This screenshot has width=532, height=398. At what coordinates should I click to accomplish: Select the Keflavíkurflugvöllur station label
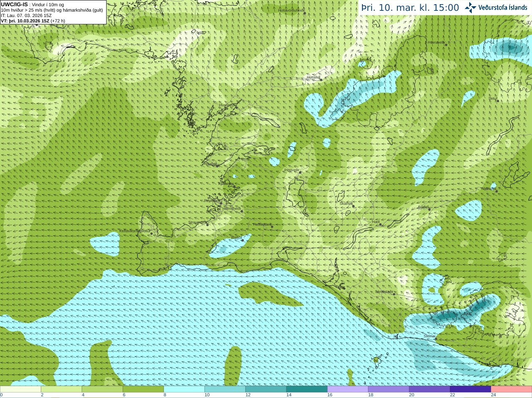(135, 231)
